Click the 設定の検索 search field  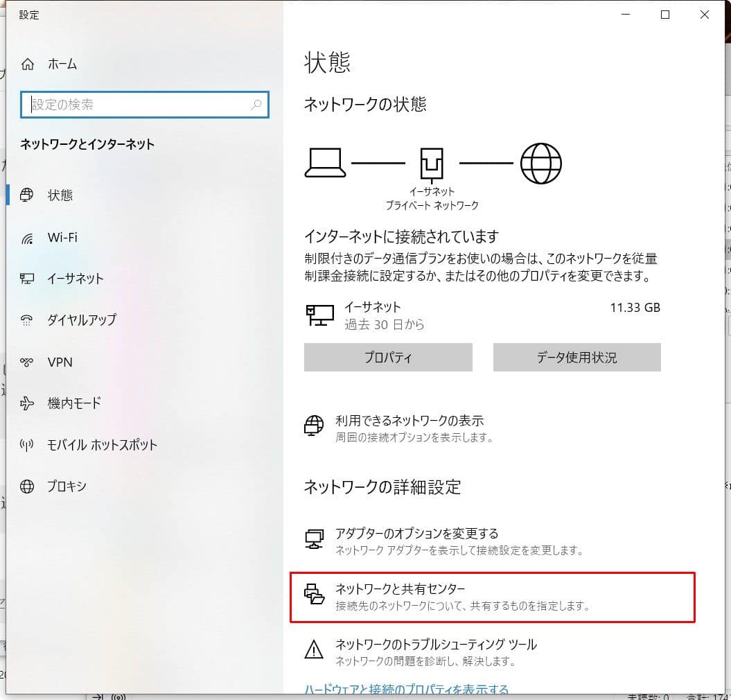click(139, 105)
